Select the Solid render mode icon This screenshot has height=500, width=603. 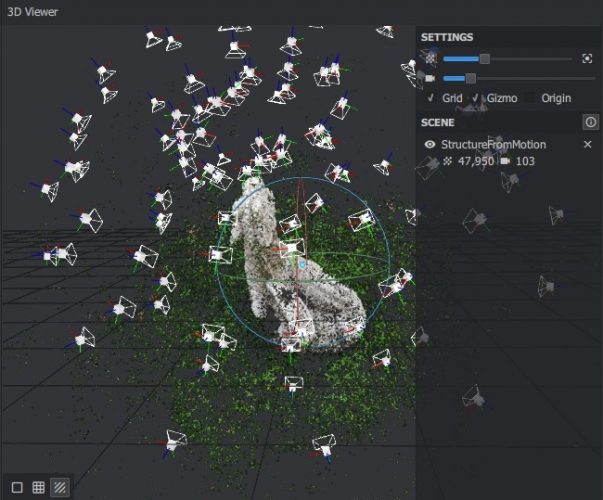17,487
